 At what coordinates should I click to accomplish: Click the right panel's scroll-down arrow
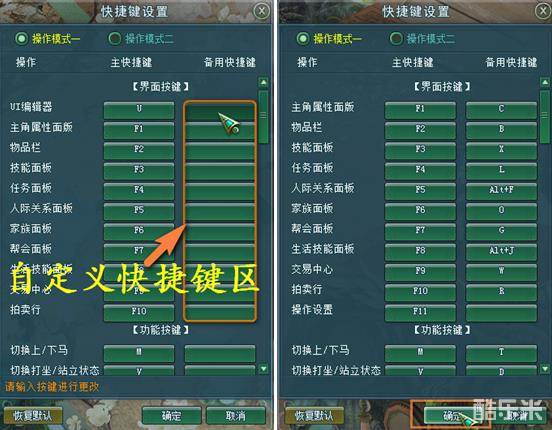tap(545, 369)
